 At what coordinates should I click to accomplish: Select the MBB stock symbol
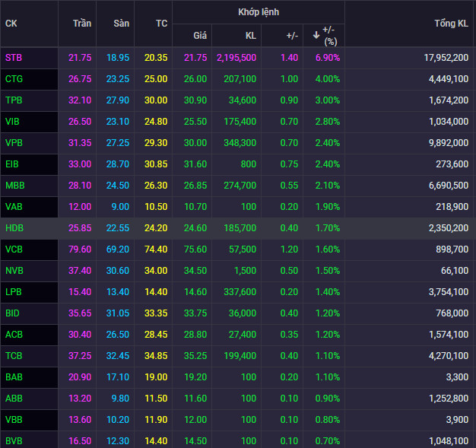[x=15, y=186]
